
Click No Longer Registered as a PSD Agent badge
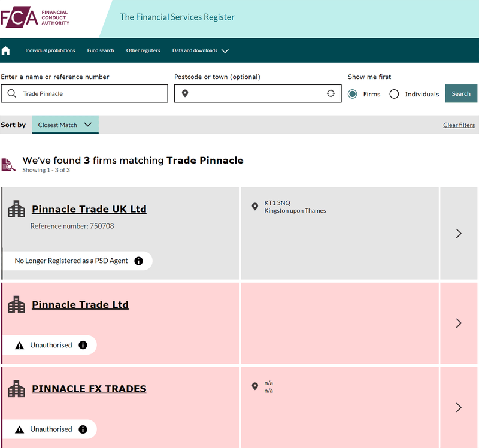77,261
